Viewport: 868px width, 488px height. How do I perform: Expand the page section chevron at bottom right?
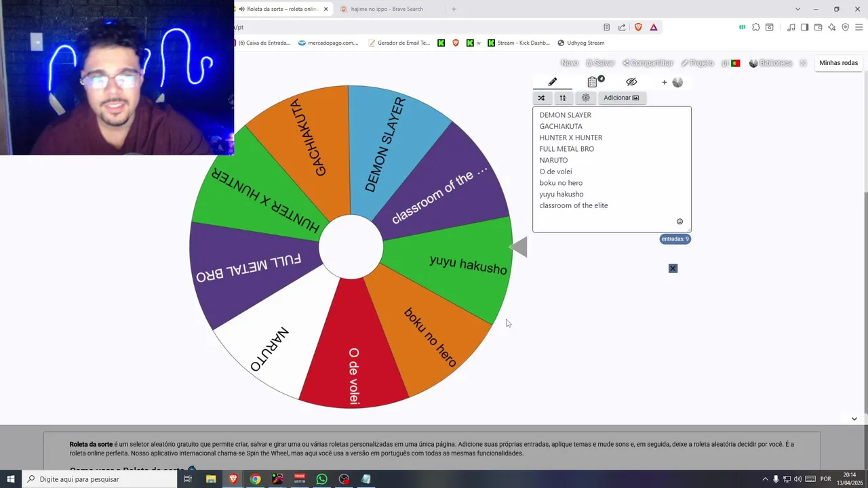tap(854, 419)
